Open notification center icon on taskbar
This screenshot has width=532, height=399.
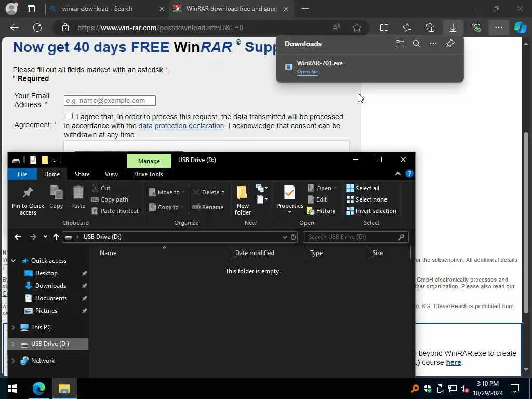coord(515,389)
